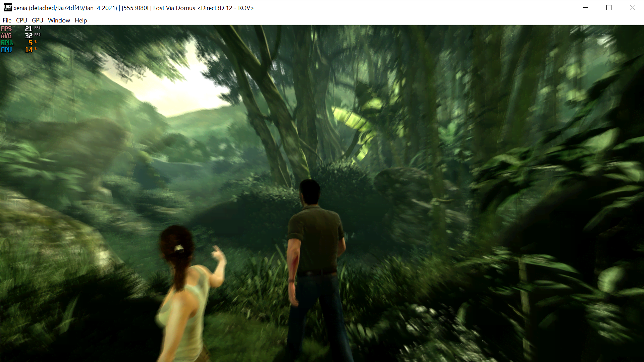Image resolution: width=644 pixels, height=362 pixels.
Task: Open the File menu
Action: 7,20
